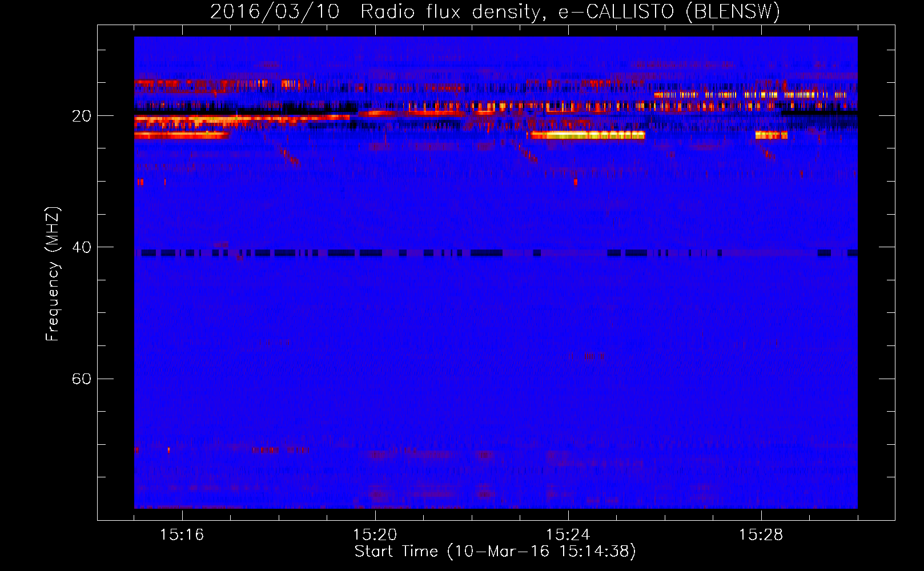Click the 15:24 time tick label
This screenshot has width=924, height=571.
pyautogui.click(x=568, y=534)
